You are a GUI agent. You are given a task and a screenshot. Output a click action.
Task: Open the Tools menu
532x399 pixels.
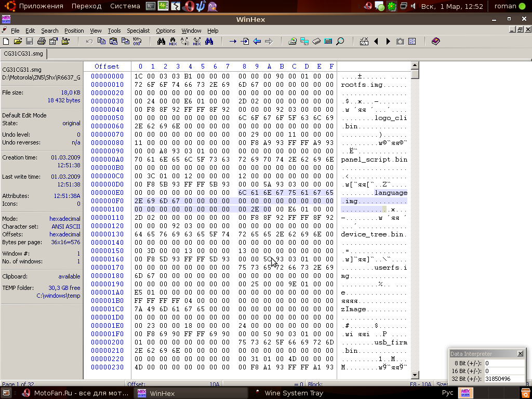(x=114, y=31)
